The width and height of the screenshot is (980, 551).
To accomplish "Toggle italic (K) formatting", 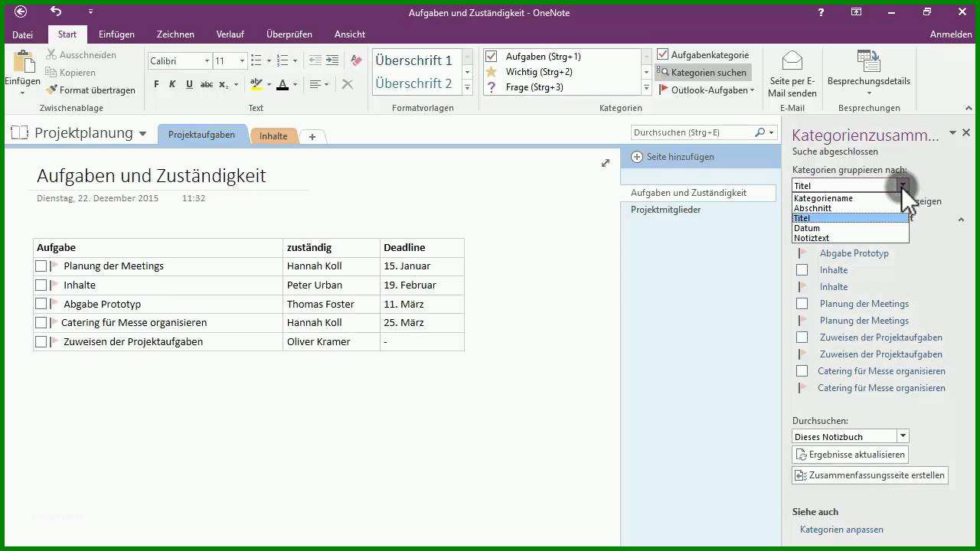I will point(172,84).
